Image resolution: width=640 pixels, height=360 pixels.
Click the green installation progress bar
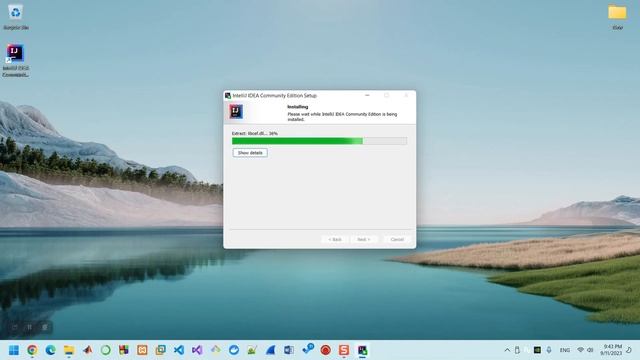319,141
